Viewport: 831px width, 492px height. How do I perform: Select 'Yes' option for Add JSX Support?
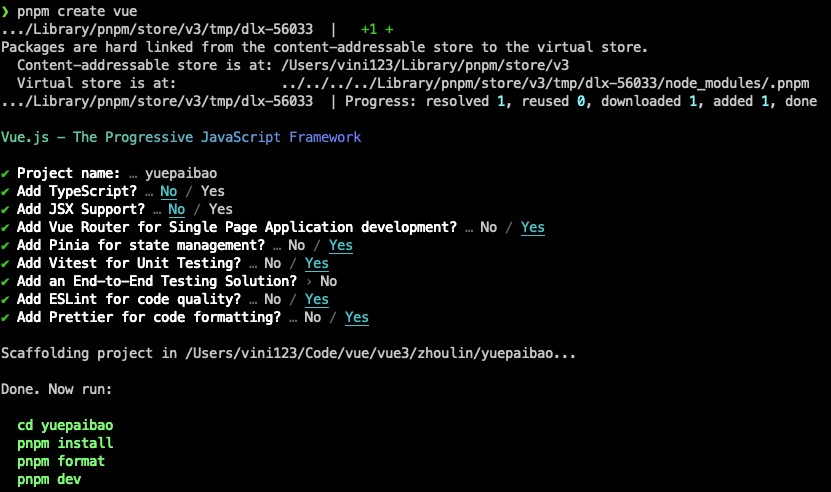point(220,209)
